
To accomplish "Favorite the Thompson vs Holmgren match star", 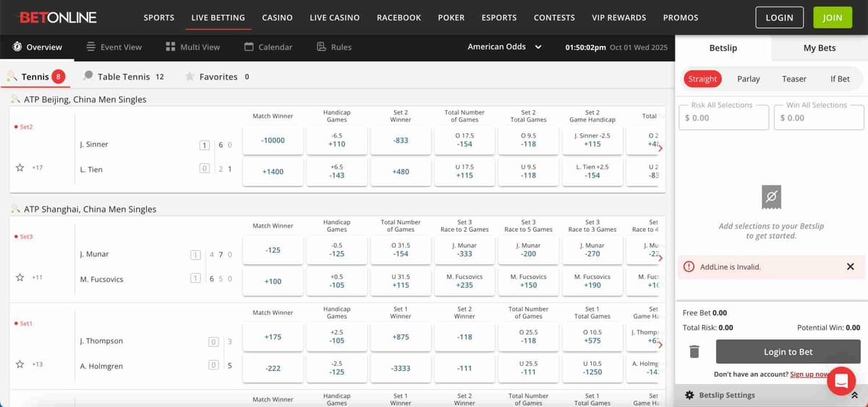I will pos(20,364).
